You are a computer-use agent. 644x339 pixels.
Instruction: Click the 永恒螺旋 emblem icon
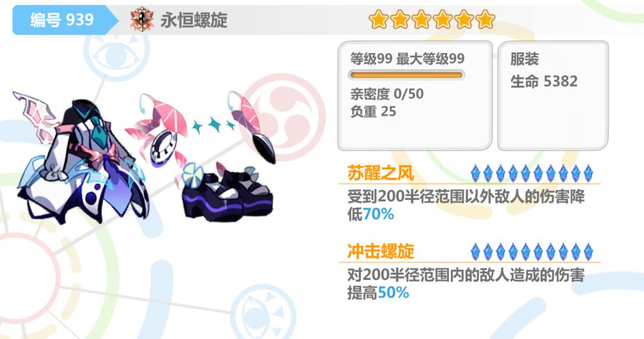(x=142, y=19)
